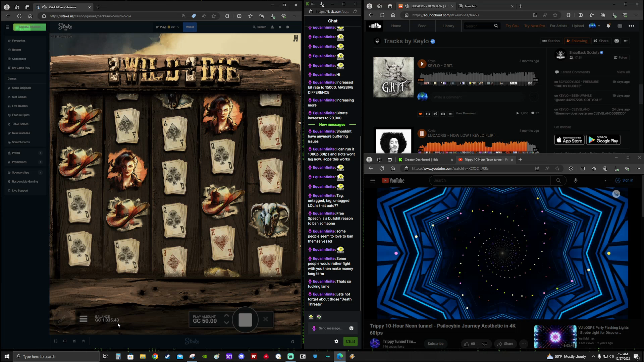Open Scratch Cards in the Stake sidebar
The width and height of the screenshot is (644, 362).
pyautogui.click(x=21, y=142)
